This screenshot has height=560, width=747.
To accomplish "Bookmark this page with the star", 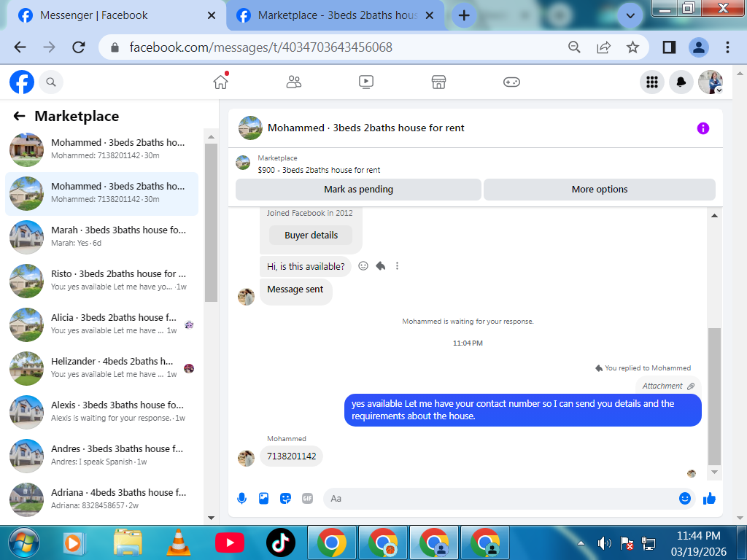I will (x=632, y=47).
